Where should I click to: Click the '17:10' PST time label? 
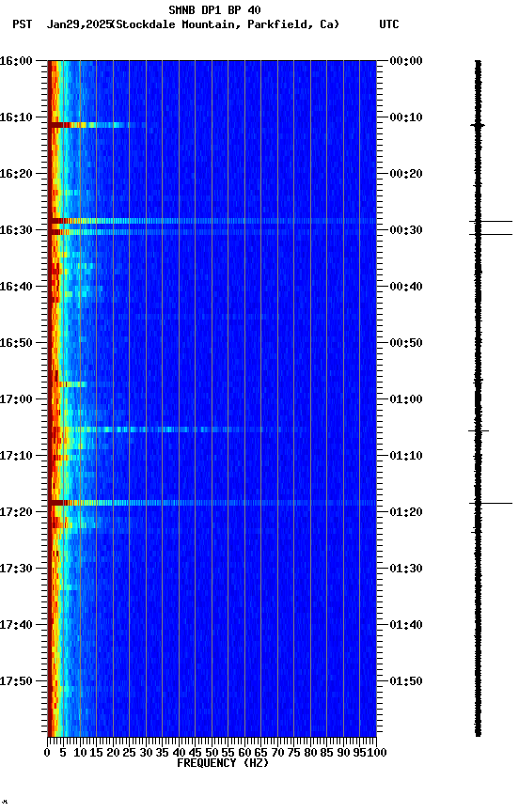click(16, 456)
